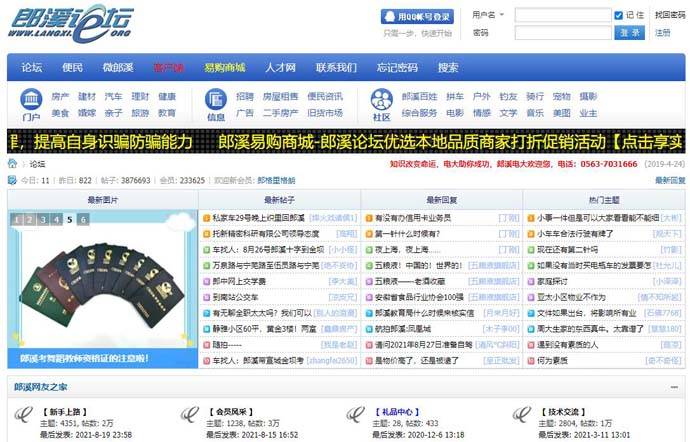Open the 房产 category link
Screen dimensions: 690x442
tap(60, 96)
